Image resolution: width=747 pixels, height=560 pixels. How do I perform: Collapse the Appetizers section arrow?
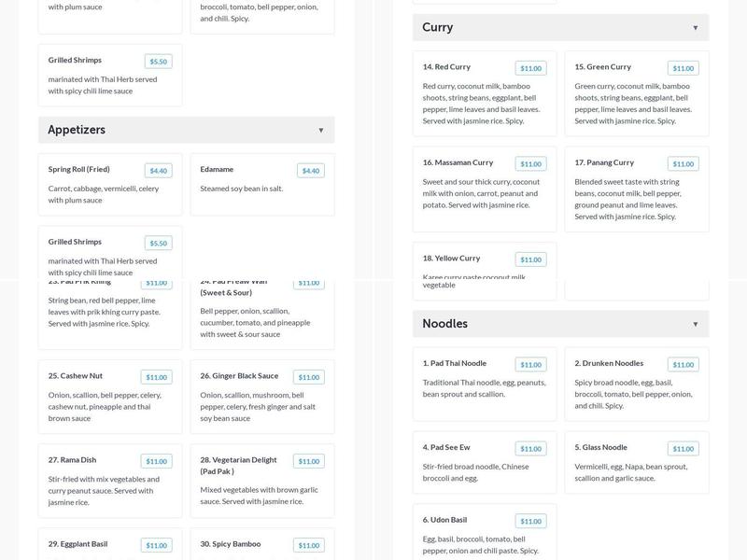tap(320, 131)
